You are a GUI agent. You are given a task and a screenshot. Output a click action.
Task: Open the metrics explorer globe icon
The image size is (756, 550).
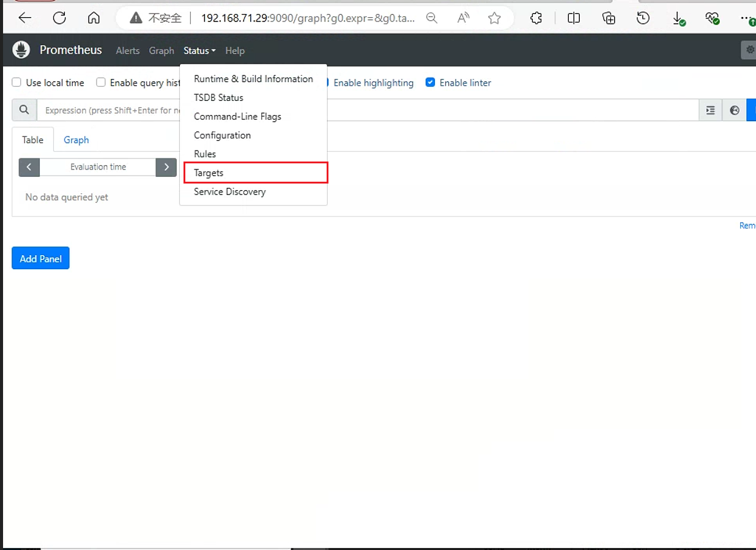[x=735, y=110]
